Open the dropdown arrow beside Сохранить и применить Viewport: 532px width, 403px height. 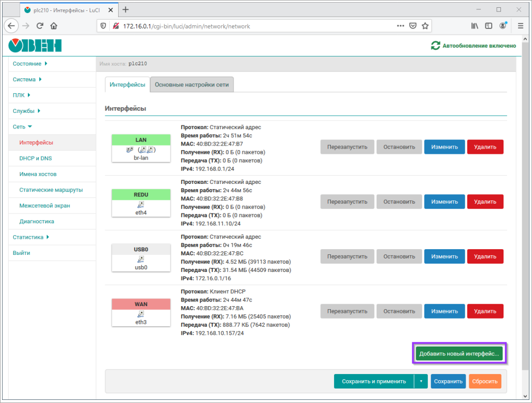[x=421, y=381]
